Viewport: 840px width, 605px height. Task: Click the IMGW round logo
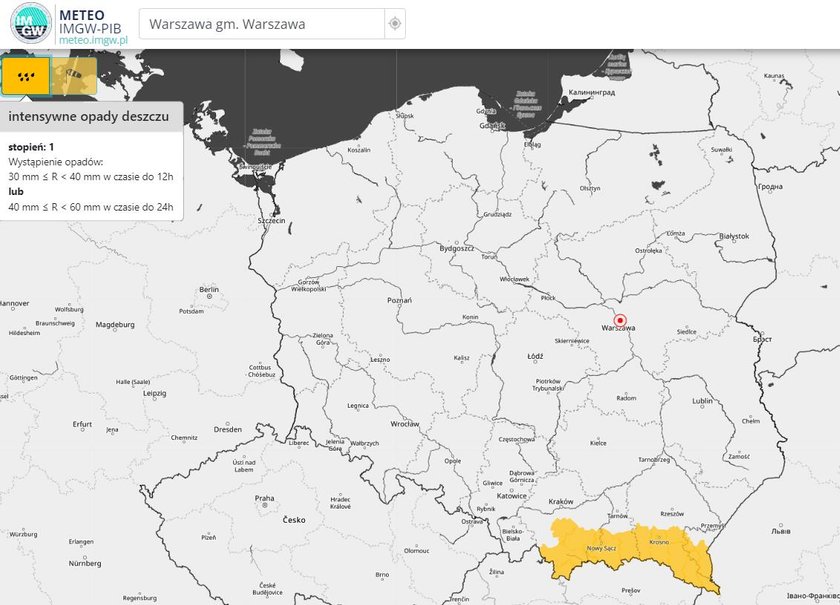coord(31,23)
